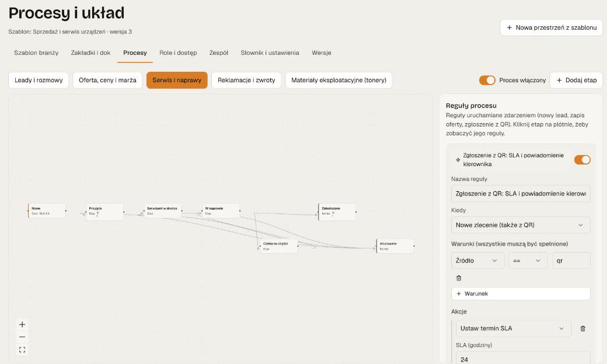Click the condition value field containing qr
This screenshot has width=607, height=364.
[x=571, y=261]
